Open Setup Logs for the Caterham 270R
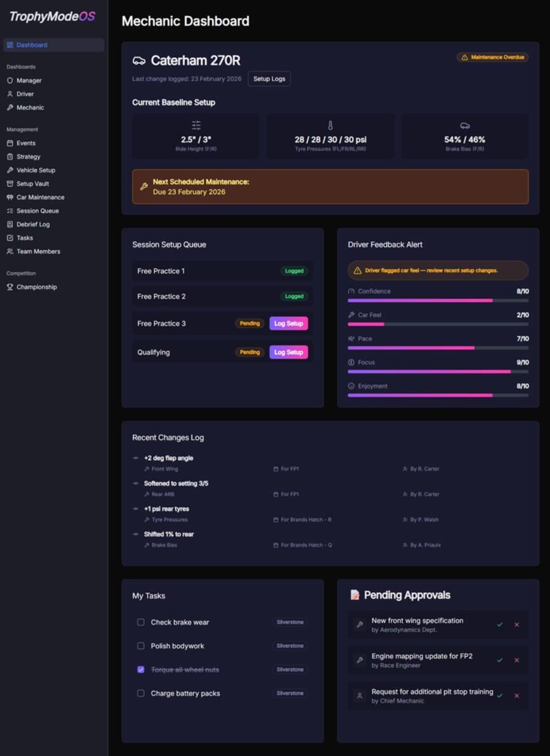Viewport: 550px width, 756px height. tap(269, 79)
